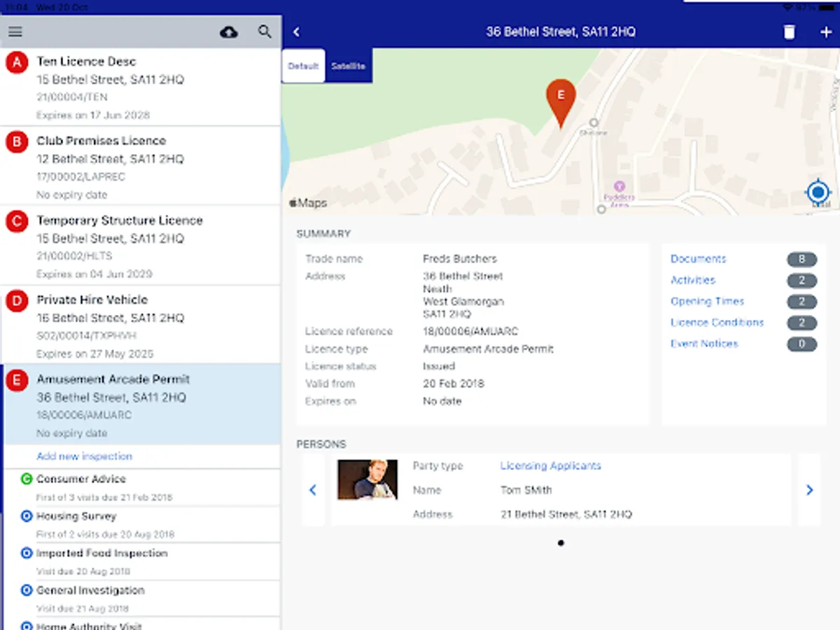Switch map to Default view
The height and width of the screenshot is (630, 840).
[x=303, y=66]
